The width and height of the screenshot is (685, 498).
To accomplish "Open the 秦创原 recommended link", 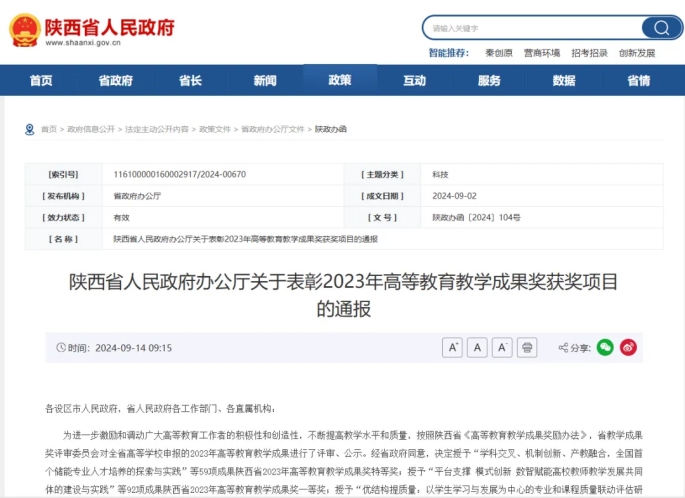I will click(x=498, y=53).
